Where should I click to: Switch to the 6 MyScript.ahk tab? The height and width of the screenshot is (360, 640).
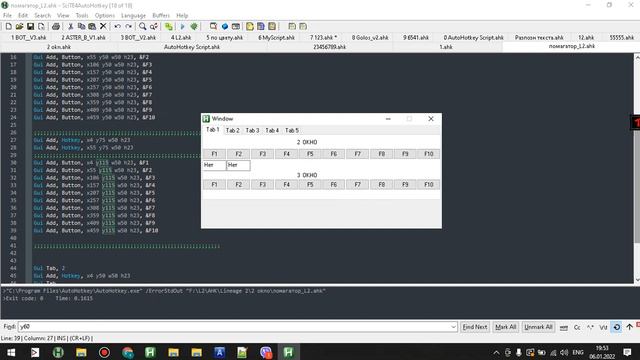pyautogui.click(x=276, y=38)
